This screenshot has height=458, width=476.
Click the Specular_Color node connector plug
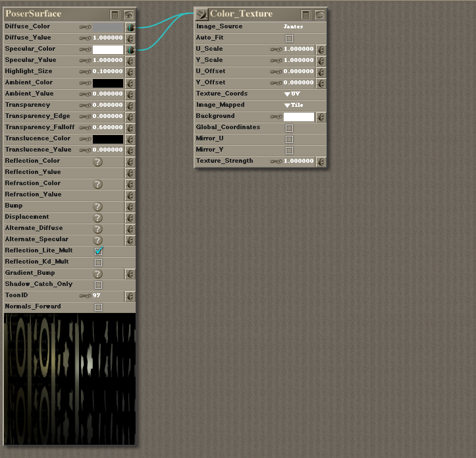point(130,49)
